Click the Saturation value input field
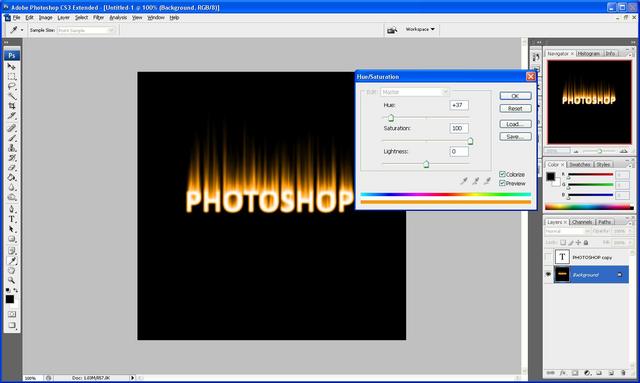 coord(459,128)
